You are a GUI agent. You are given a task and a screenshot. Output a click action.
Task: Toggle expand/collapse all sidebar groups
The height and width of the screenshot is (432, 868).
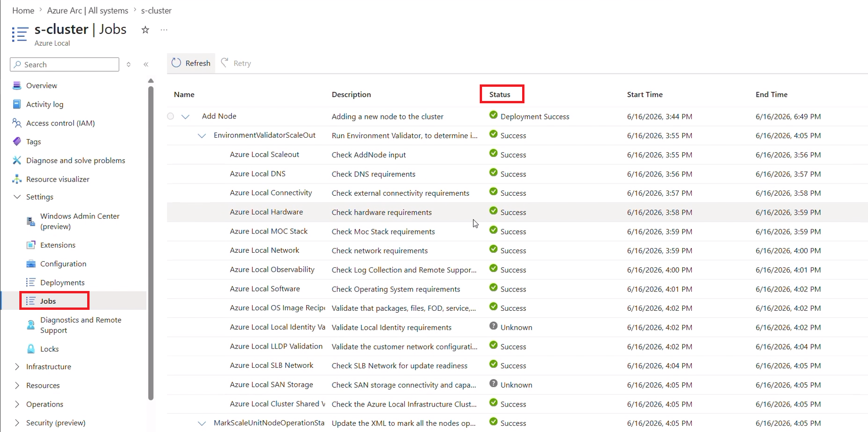point(129,65)
